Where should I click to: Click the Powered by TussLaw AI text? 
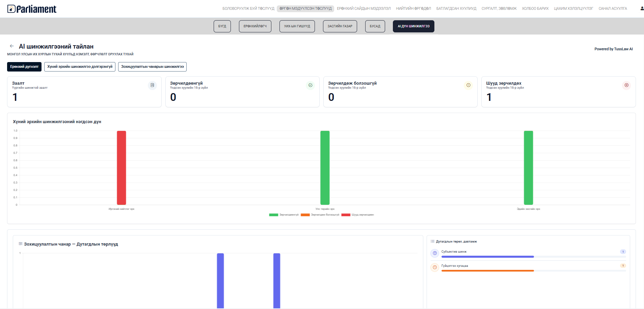click(x=614, y=49)
